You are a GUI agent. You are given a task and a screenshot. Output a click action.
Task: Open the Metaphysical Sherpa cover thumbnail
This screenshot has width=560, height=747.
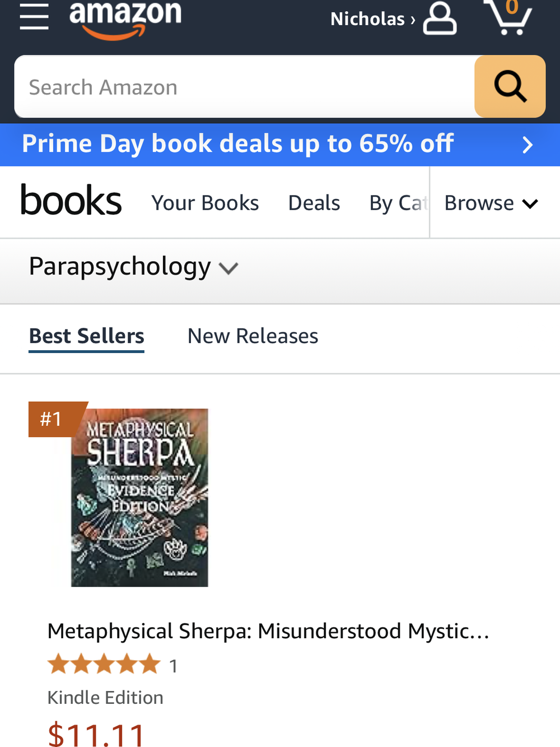[x=139, y=498]
